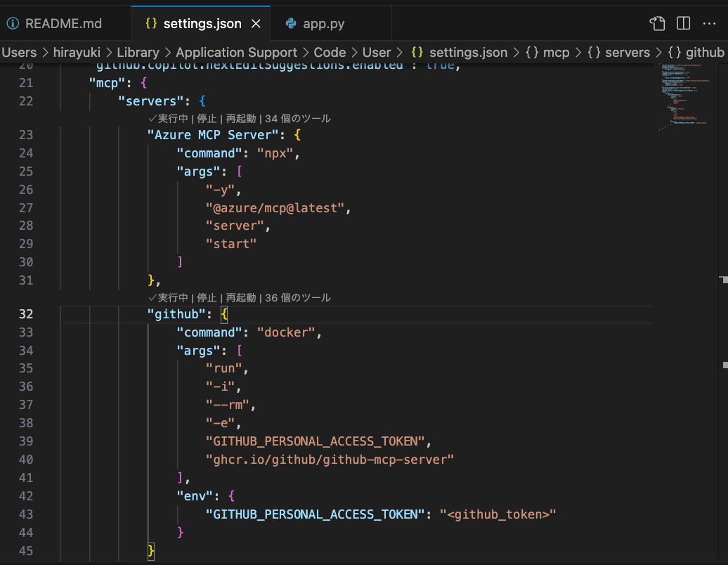Image resolution: width=728 pixels, height=565 pixels.
Task: Click the "server" argument on line 28
Action: coord(235,226)
